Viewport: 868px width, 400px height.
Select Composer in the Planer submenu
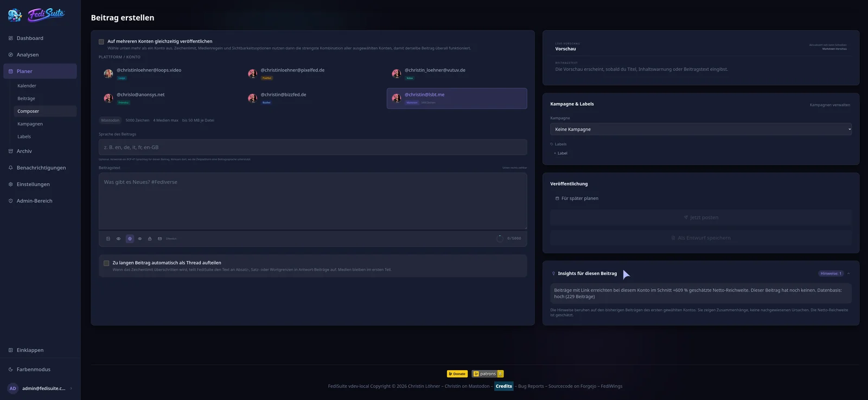coord(45,111)
